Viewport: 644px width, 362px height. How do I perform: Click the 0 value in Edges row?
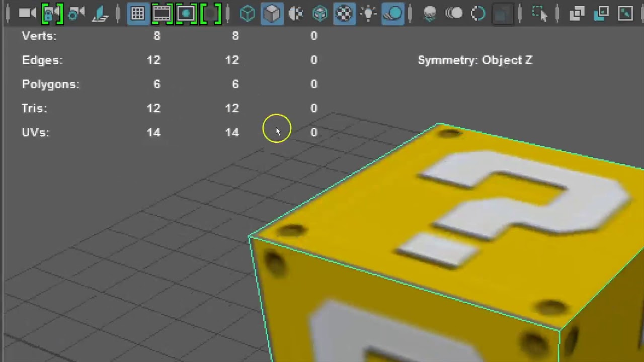313,60
